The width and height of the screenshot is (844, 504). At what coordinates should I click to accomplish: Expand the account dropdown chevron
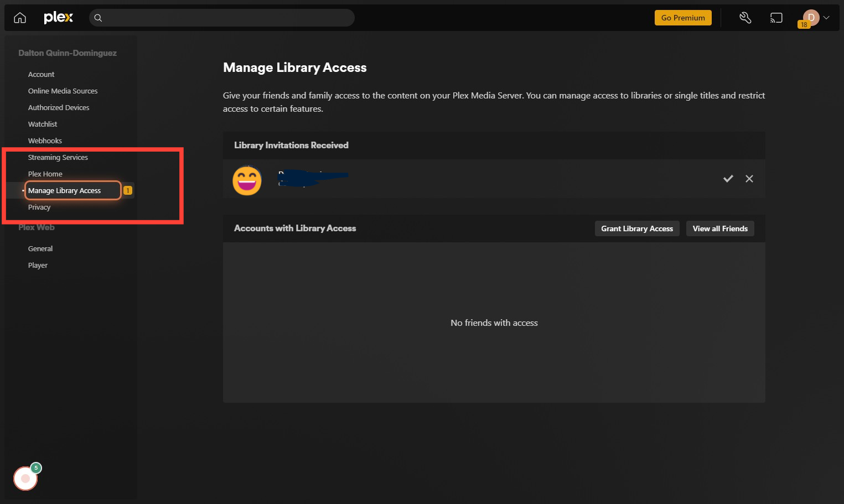click(826, 18)
